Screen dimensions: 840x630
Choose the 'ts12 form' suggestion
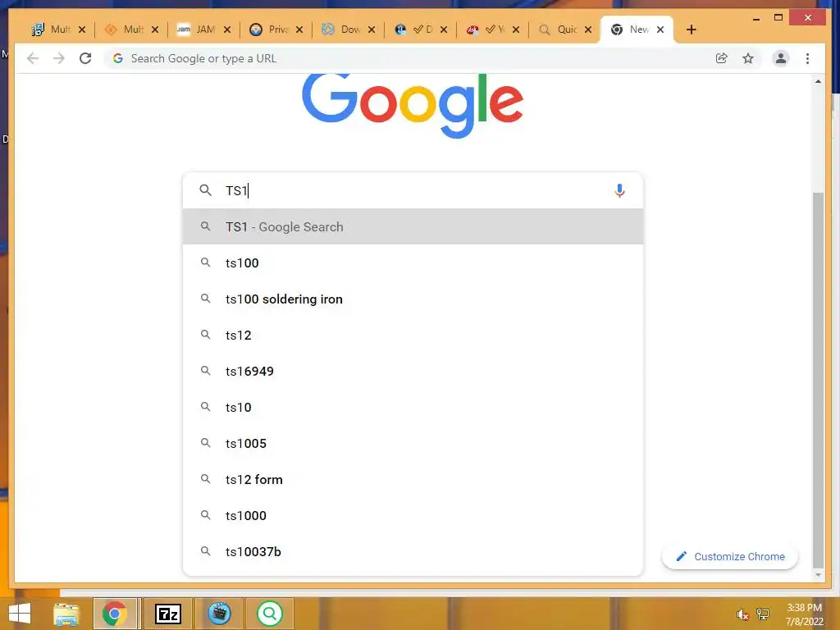(x=413, y=479)
